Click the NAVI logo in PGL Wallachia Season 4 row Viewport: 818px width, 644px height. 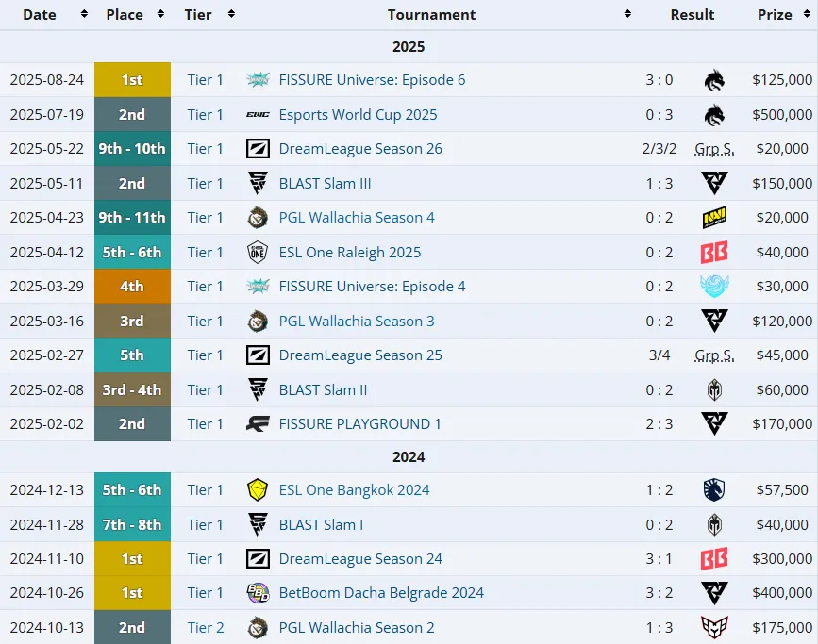pos(714,218)
